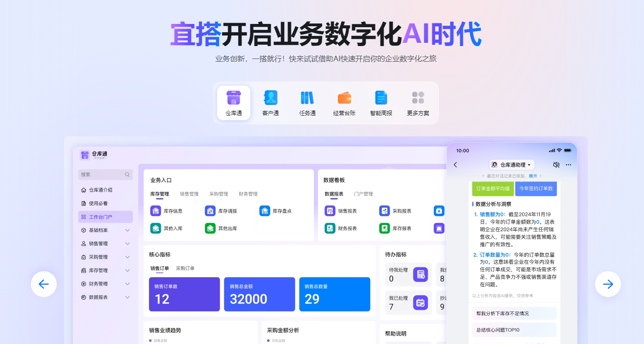Expand 财务管理 chevron in sidebar

tap(128, 284)
